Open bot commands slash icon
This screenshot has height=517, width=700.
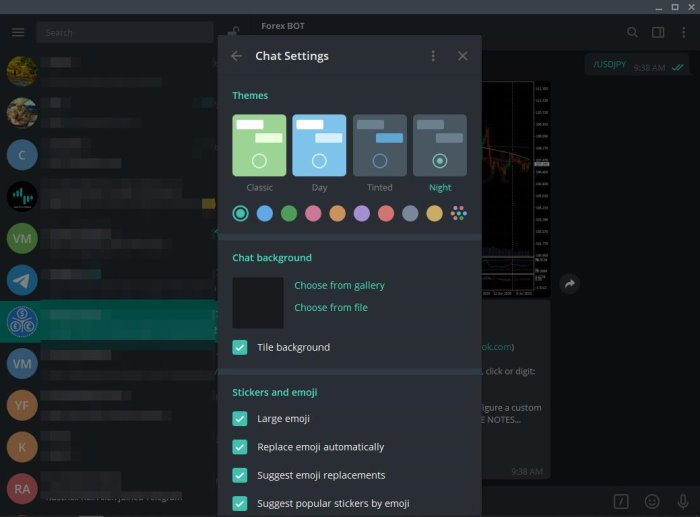[x=621, y=501]
